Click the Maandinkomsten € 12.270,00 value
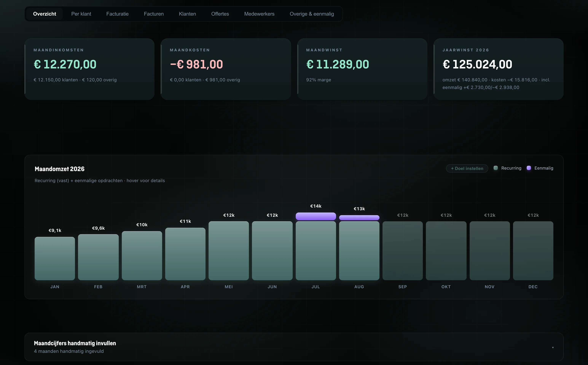 (x=65, y=64)
